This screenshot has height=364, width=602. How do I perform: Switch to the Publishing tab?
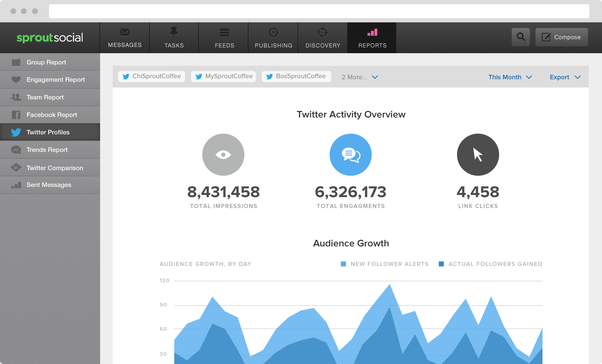tap(273, 38)
